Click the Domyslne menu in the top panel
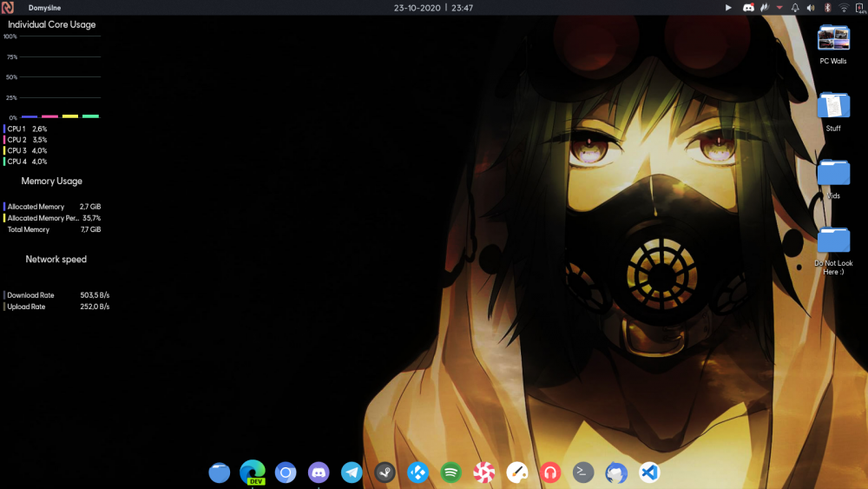This screenshot has width=868, height=489. click(x=44, y=8)
